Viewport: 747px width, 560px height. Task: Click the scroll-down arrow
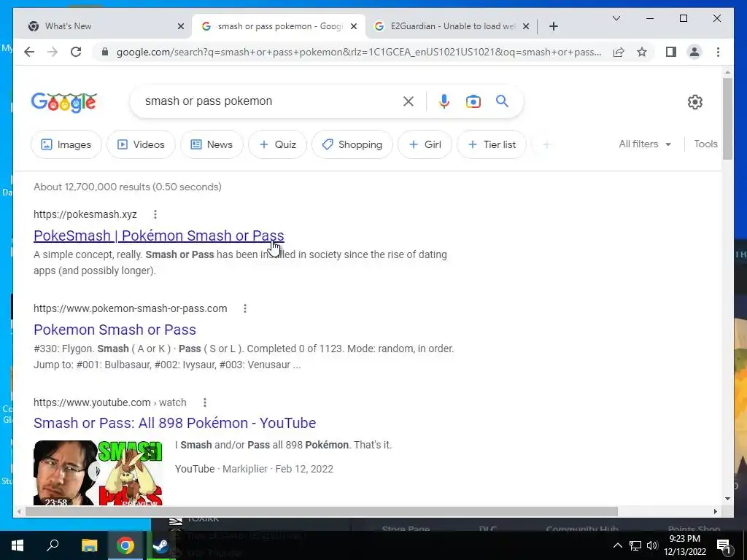[x=727, y=499]
